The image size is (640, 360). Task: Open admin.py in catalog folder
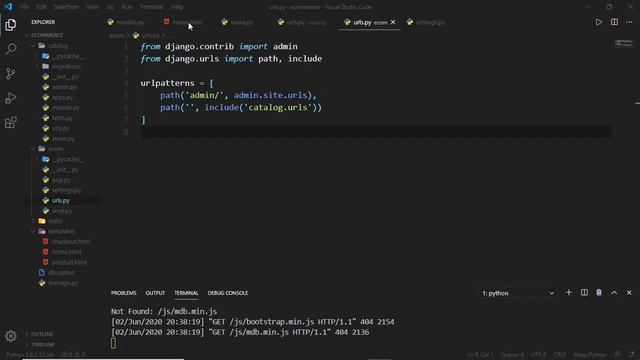pos(64,87)
